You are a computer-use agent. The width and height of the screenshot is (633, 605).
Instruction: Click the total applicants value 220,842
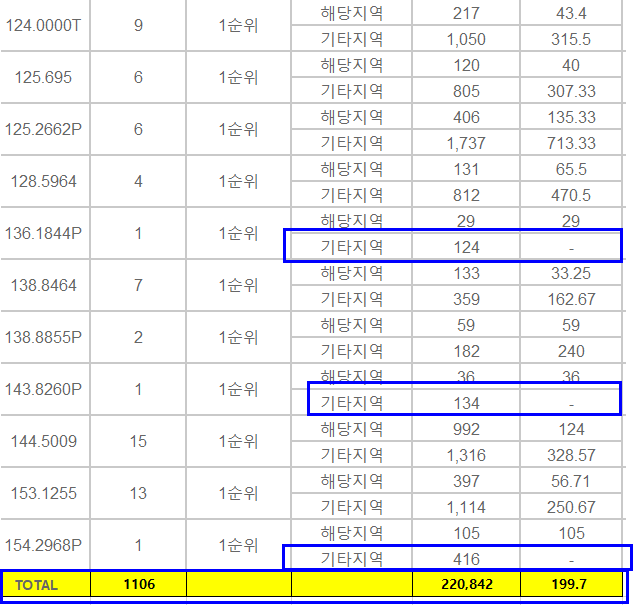pyautogui.click(x=466, y=584)
